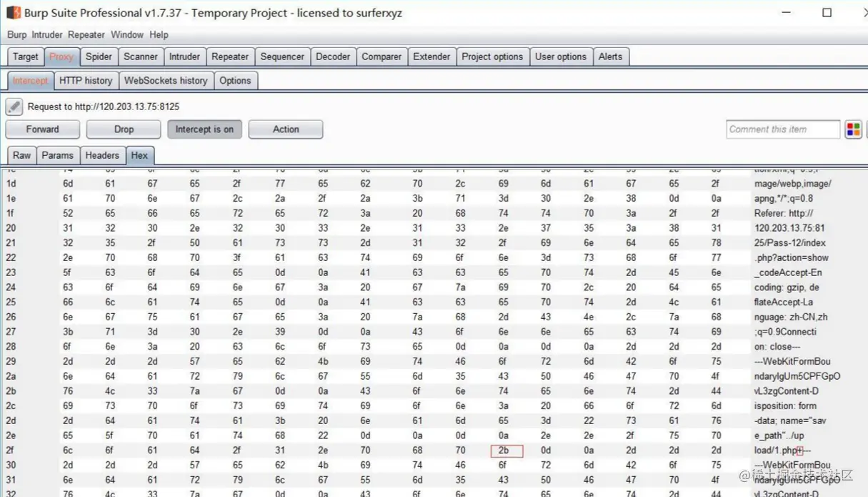Click the pencil edit target icon
The image size is (868, 497).
pos(14,107)
